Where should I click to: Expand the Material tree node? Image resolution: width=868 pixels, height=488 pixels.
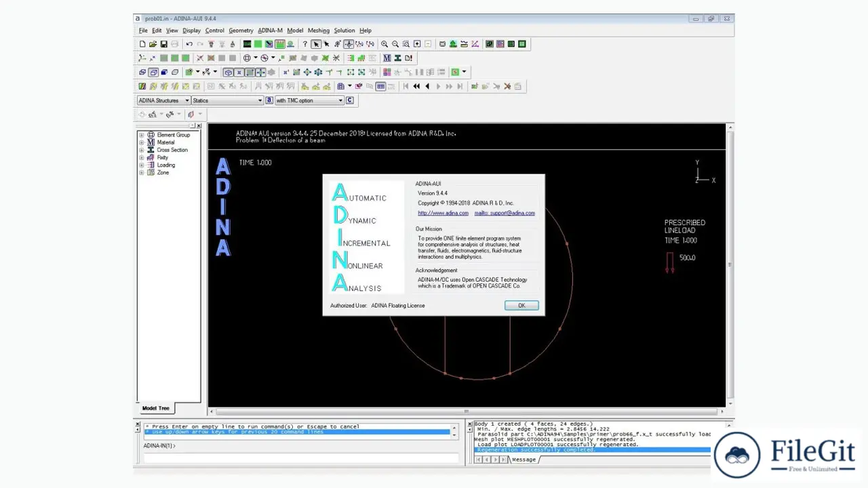[142, 142]
